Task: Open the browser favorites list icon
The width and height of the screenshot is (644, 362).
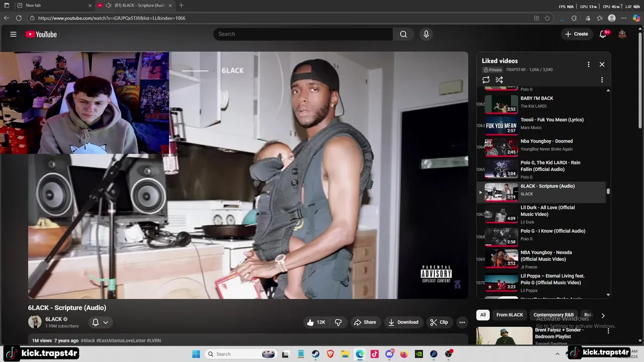Action: (600, 18)
